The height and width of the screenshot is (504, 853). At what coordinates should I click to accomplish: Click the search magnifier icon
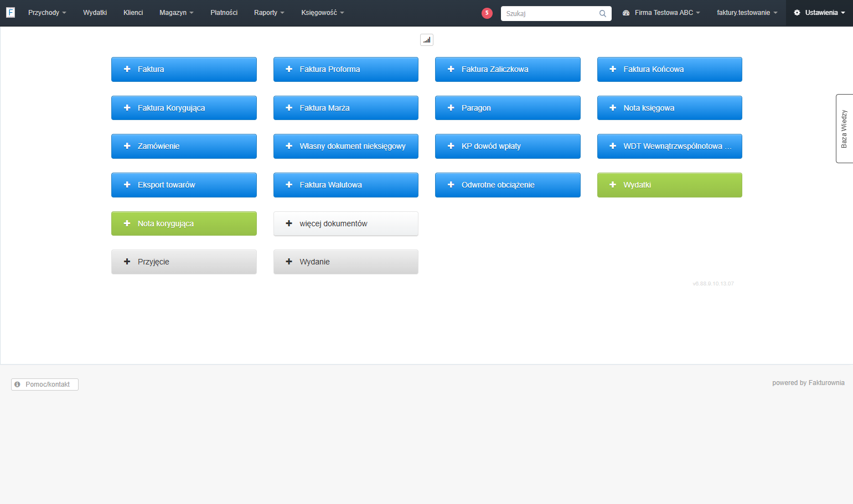pyautogui.click(x=603, y=13)
